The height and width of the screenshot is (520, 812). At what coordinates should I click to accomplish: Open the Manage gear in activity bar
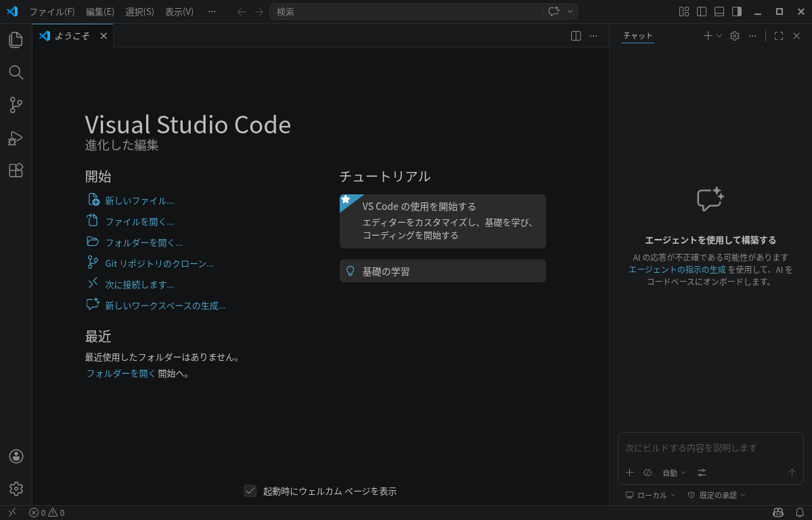click(16, 488)
